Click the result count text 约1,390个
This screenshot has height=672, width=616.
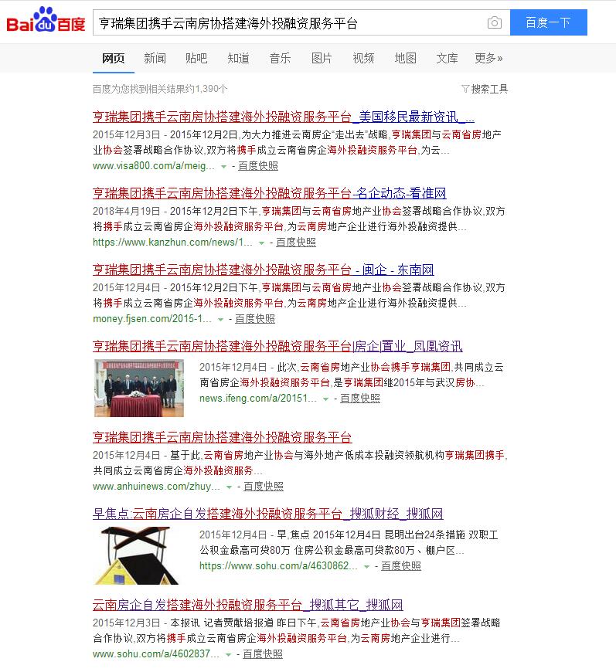tap(206, 89)
